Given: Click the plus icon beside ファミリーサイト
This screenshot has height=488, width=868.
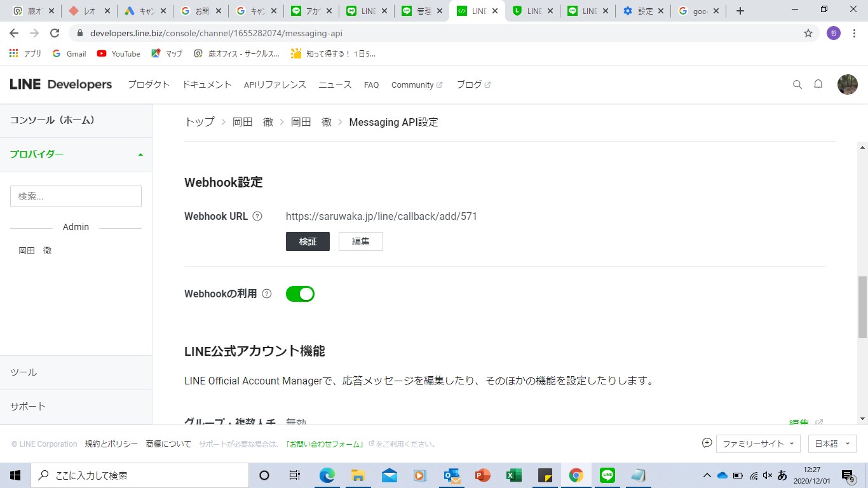Looking at the screenshot, I should coord(707,443).
